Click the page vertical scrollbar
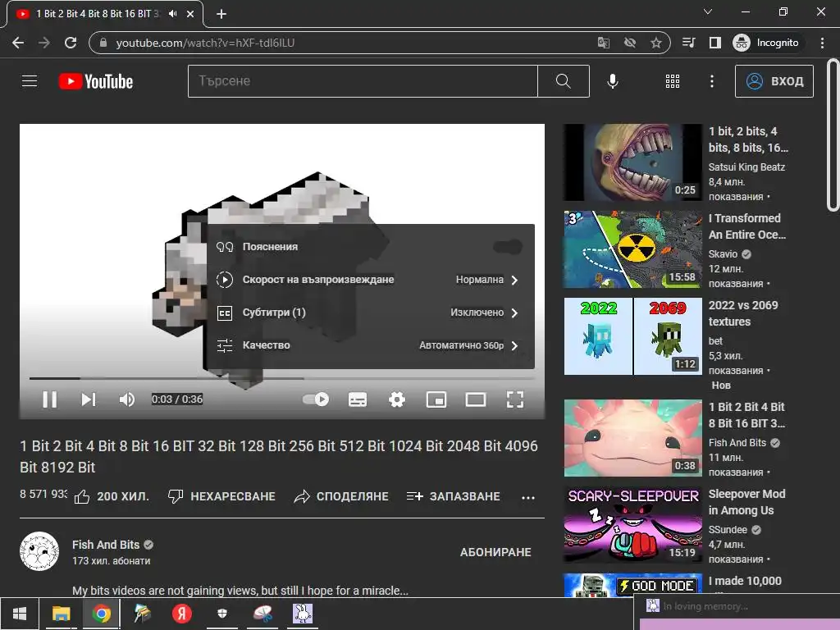This screenshot has height=630, width=840. (832, 135)
